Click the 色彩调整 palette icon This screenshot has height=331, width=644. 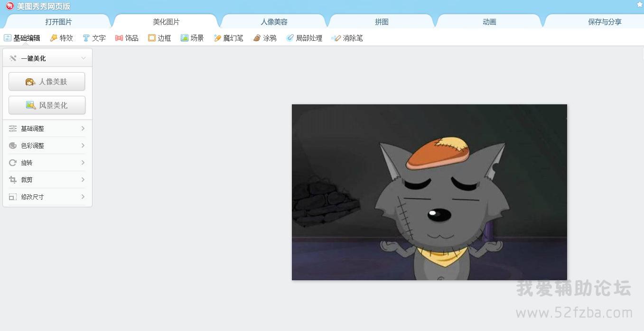(13, 146)
